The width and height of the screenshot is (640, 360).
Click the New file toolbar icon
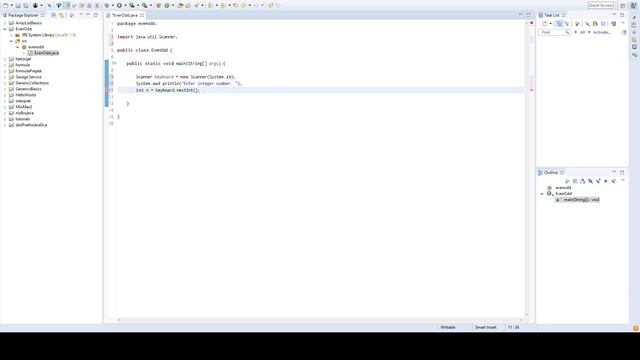pyautogui.click(x=6, y=5)
